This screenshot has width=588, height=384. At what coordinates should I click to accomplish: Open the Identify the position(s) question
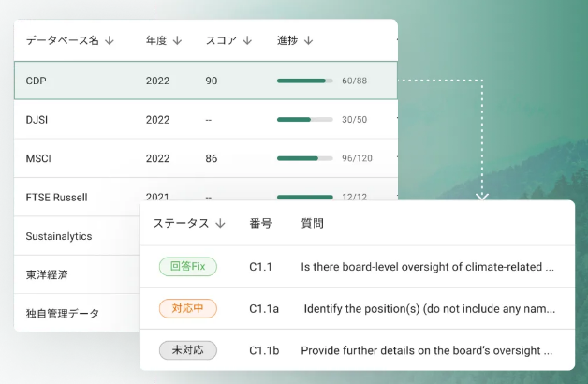click(x=430, y=309)
